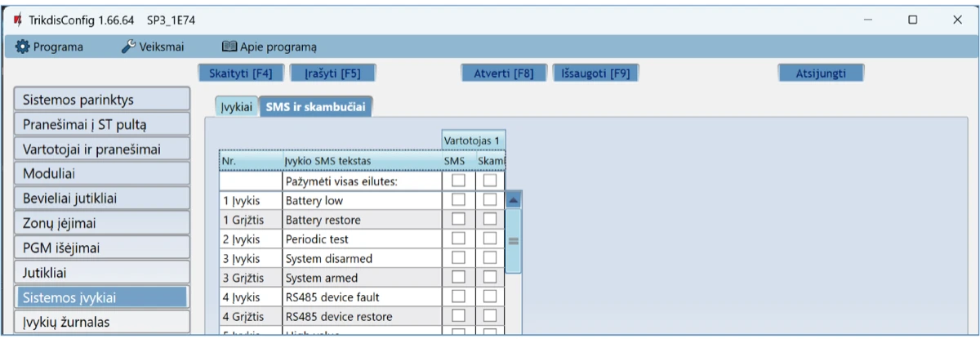The image size is (980, 339).
Task: Click the Veiksmai wrench icon
Action: [x=128, y=47]
